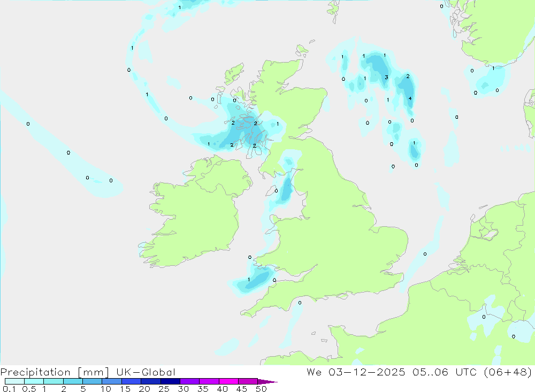The image size is (535, 392).
Task: Click the '25' legend scale label
Action: 164,389
